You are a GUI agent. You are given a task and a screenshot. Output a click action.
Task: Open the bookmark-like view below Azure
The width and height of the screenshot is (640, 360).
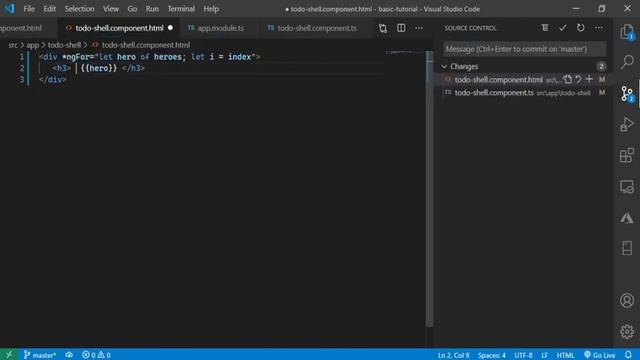pos(627,248)
